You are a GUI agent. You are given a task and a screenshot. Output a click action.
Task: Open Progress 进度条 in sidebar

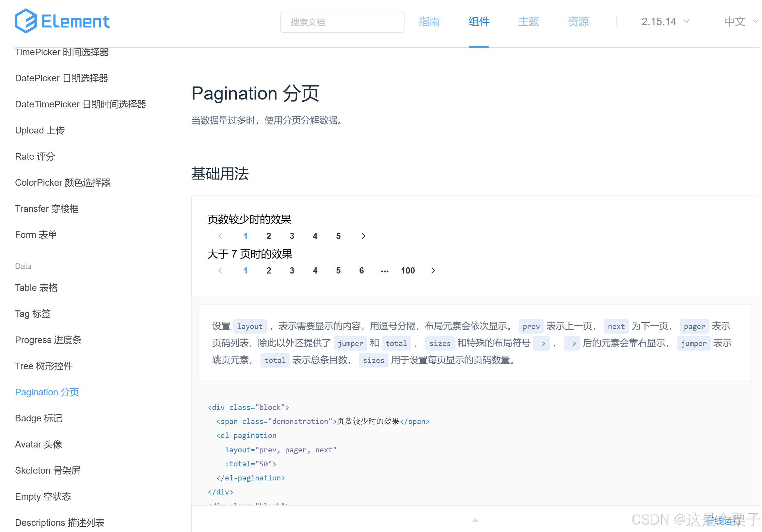(48, 340)
